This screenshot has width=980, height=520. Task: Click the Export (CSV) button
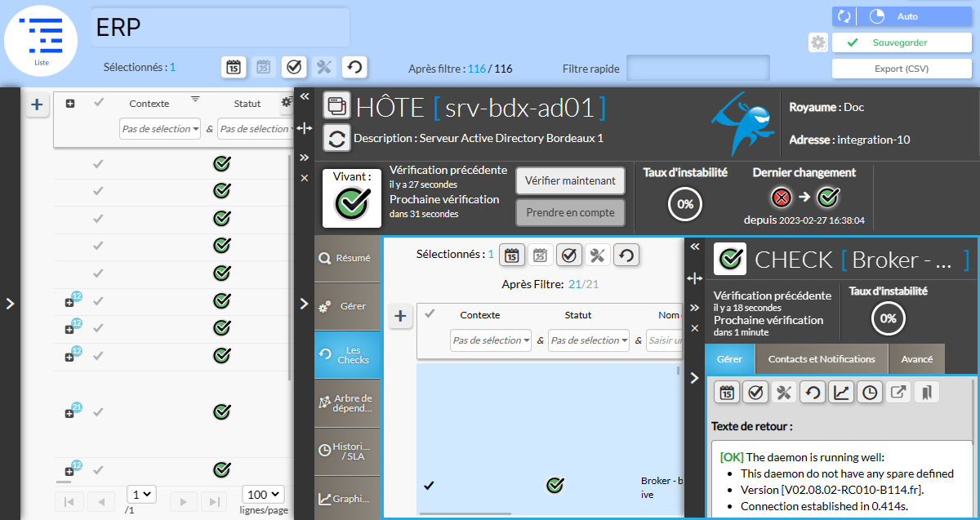click(x=902, y=69)
